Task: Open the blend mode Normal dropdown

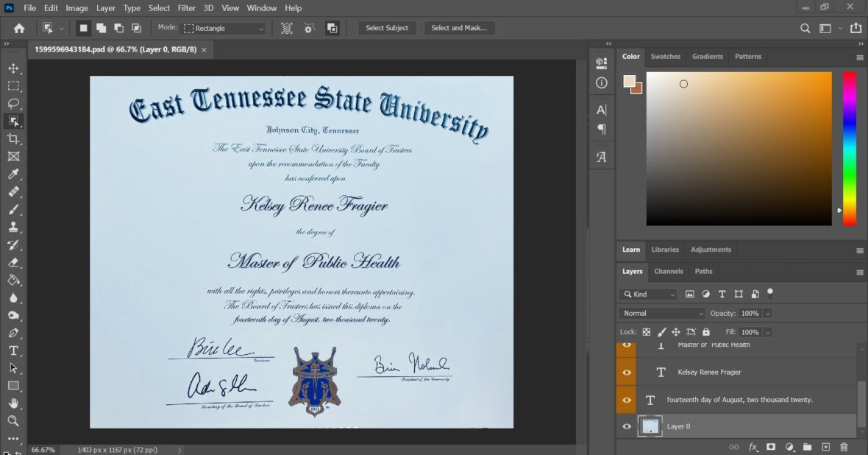Action: click(x=662, y=313)
